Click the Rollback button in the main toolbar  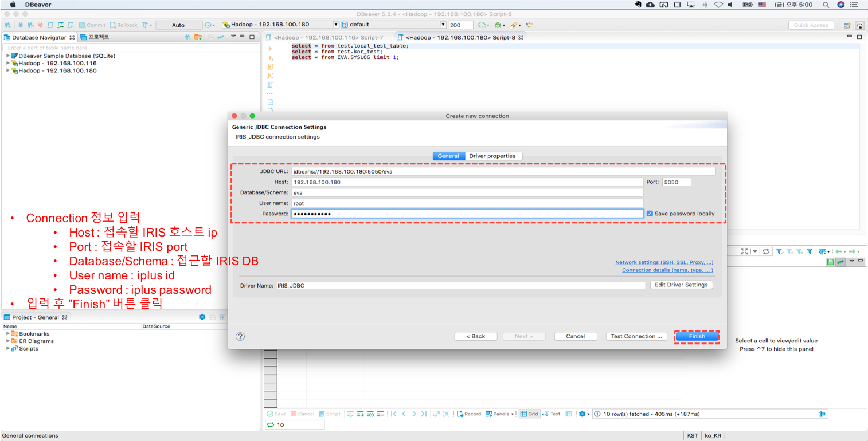(124, 25)
